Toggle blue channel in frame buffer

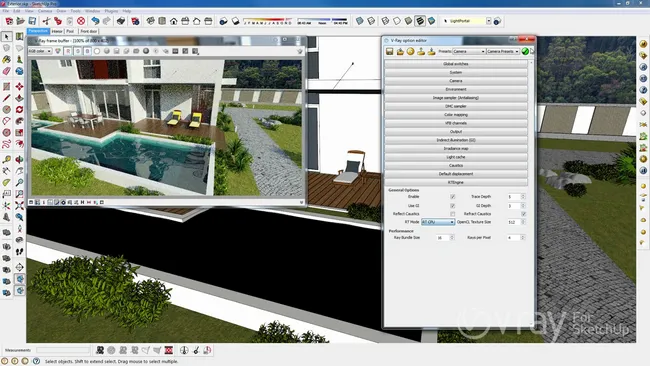87,51
